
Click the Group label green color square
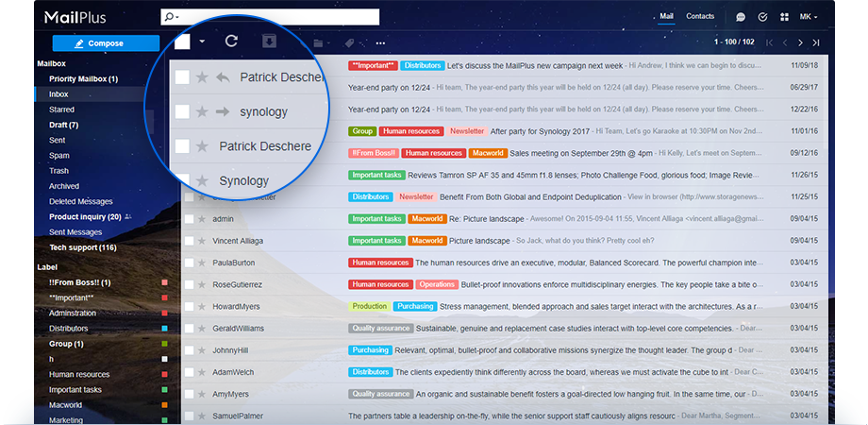click(164, 344)
